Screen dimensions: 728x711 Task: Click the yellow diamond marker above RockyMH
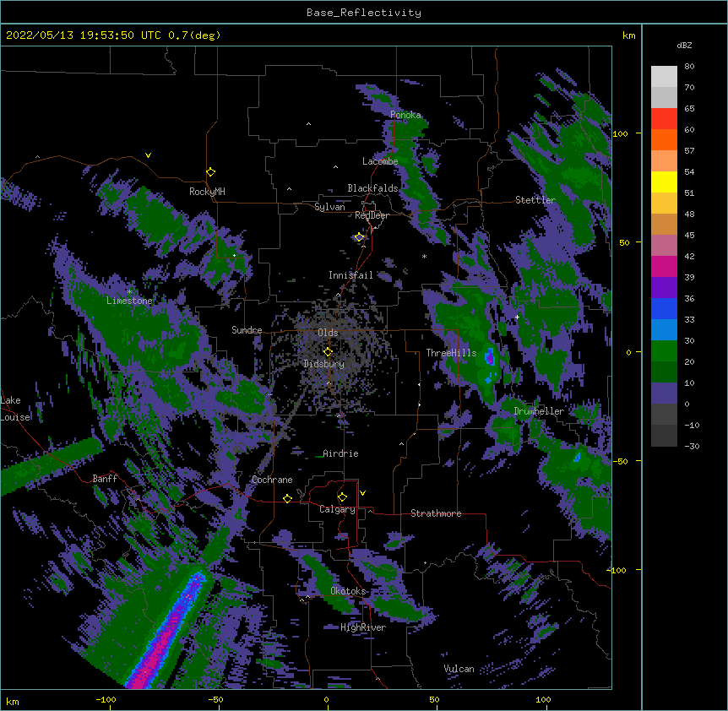tap(211, 172)
